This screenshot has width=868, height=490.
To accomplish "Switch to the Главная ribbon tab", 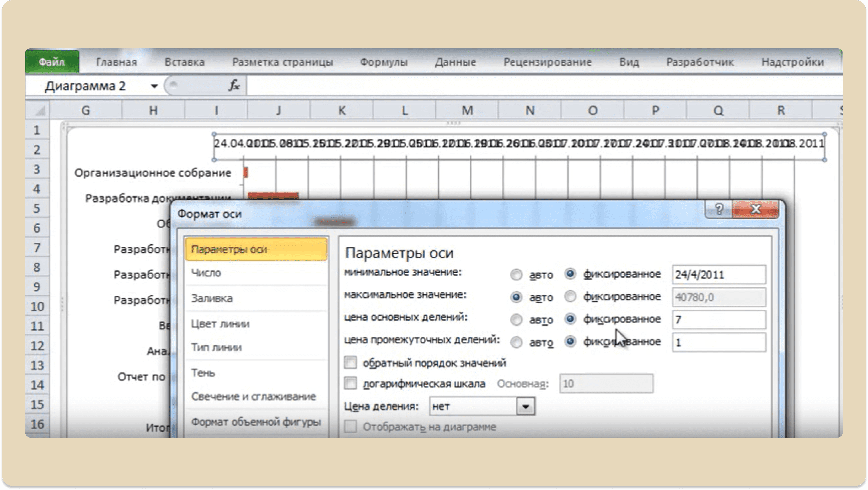I will click(116, 62).
